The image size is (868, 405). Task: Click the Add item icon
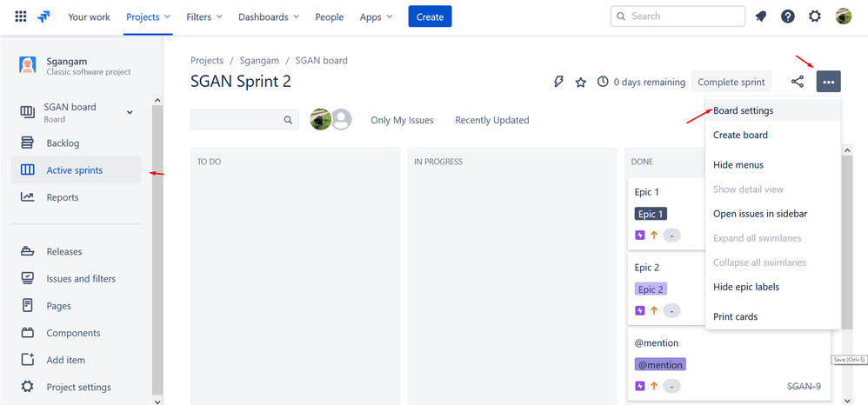tap(27, 360)
